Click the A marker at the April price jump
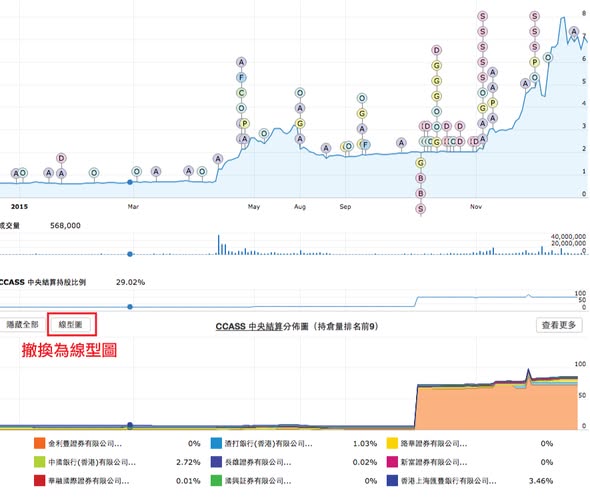Image resolution: width=590 pixels, height=498 pixels. (218, 159)
